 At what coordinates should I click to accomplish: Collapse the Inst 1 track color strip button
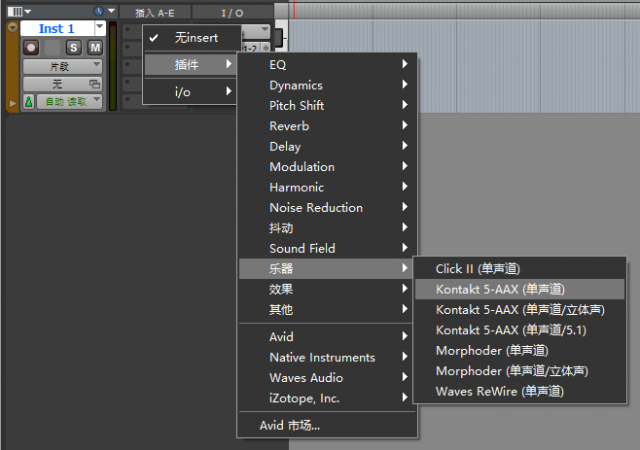[x=13, y=27]
